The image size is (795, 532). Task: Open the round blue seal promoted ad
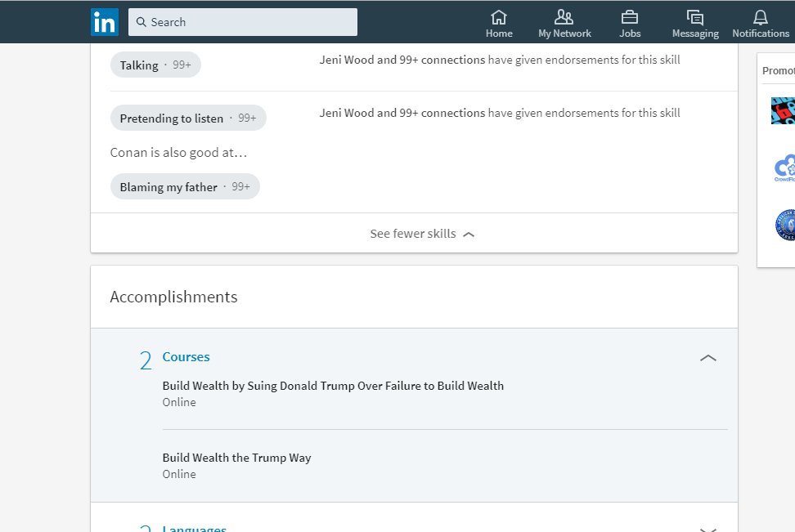click(785, 225)
